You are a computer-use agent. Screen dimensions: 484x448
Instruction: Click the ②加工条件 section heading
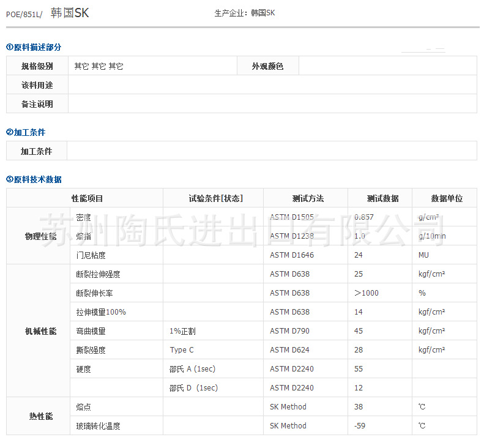[x=26, y=132]
